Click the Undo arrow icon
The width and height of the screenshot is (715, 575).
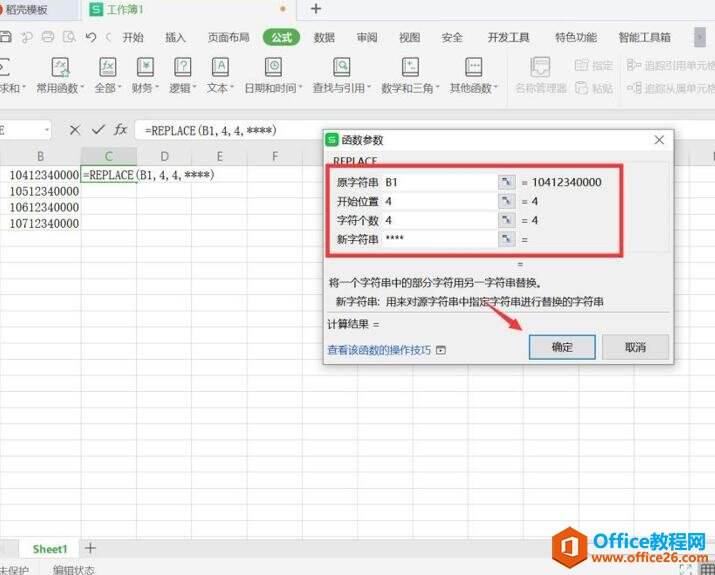(91, 37)
